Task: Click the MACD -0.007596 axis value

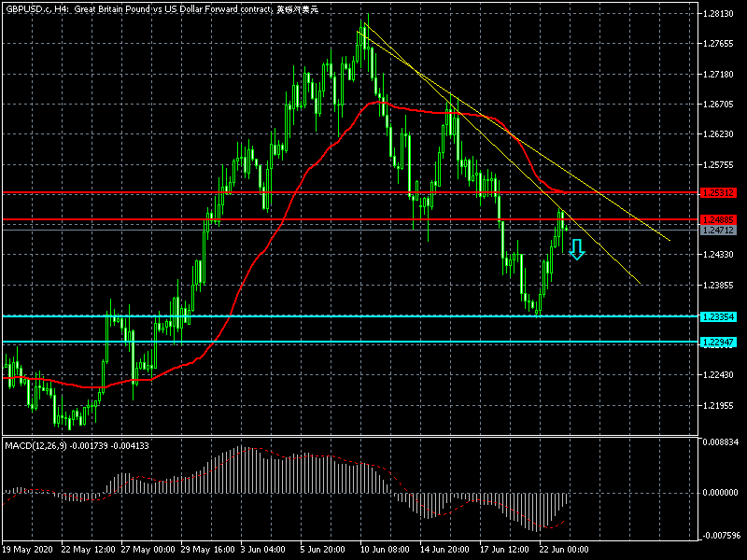Action: pyautogui.click(x=719, y=535)
